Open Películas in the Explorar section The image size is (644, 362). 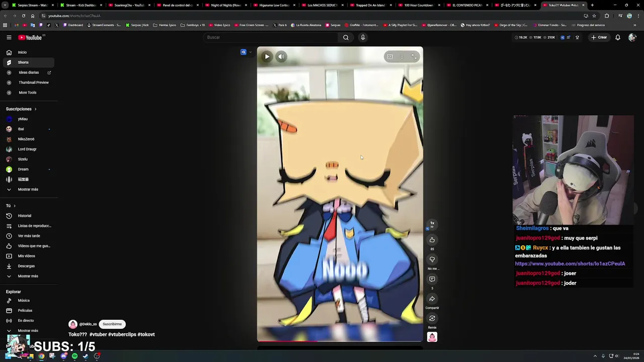point(28,311)
